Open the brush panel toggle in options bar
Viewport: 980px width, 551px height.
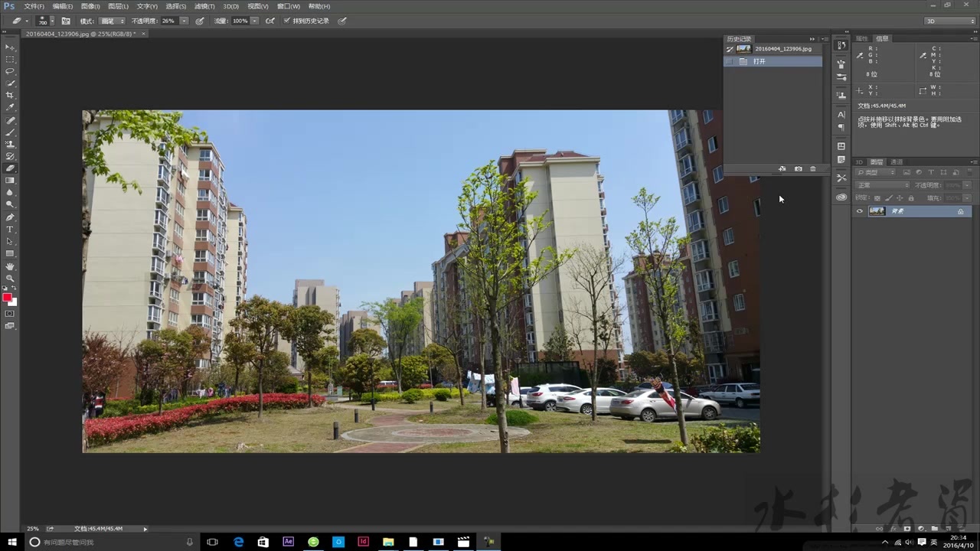coord(66,21)
